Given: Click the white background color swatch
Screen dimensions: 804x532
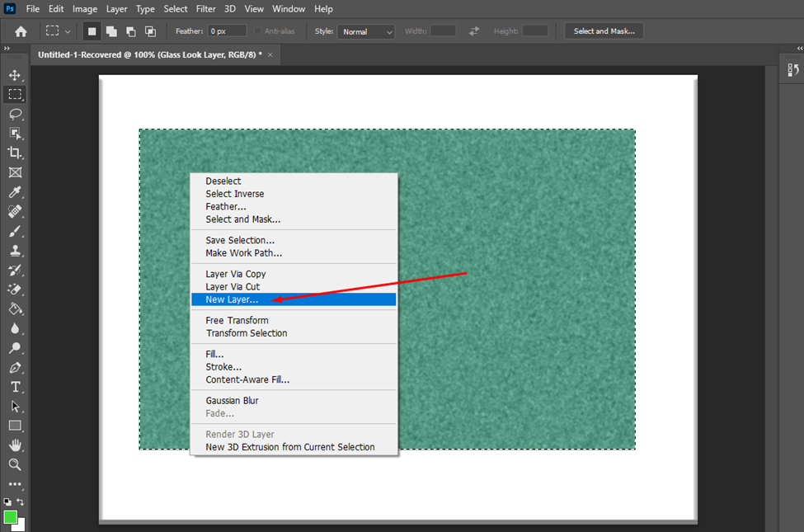Looking at the screenshot, I should coord(21,527).
